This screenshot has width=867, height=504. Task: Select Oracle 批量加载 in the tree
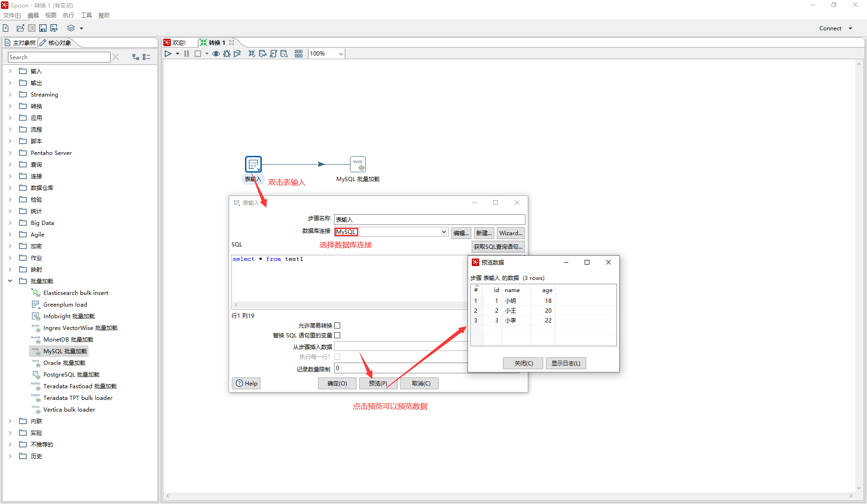click(64, 363)
